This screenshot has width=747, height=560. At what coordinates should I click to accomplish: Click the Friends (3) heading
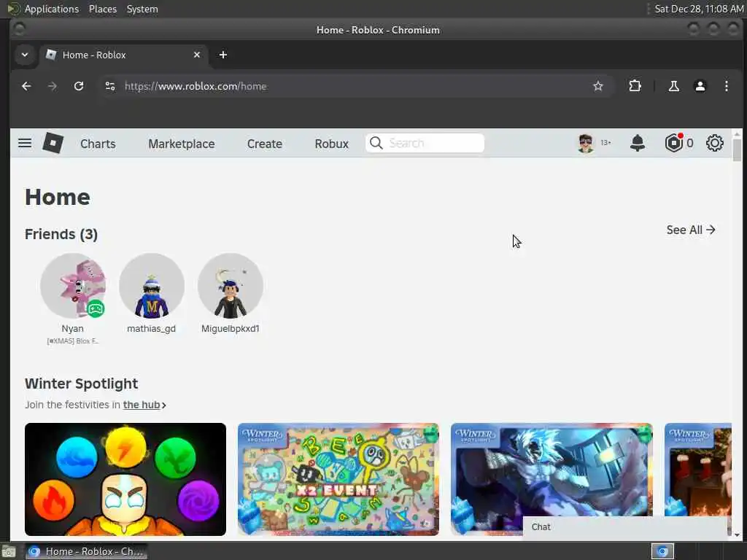click(61, 234)
